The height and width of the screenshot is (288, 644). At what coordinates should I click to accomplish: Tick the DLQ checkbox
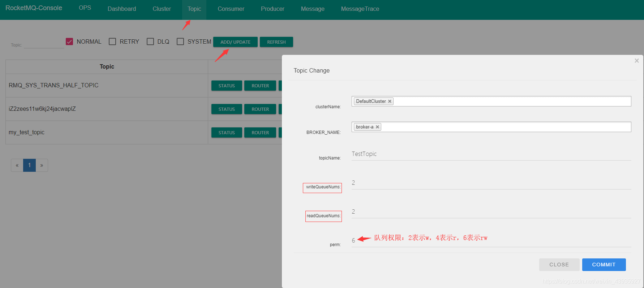[150, 42]
